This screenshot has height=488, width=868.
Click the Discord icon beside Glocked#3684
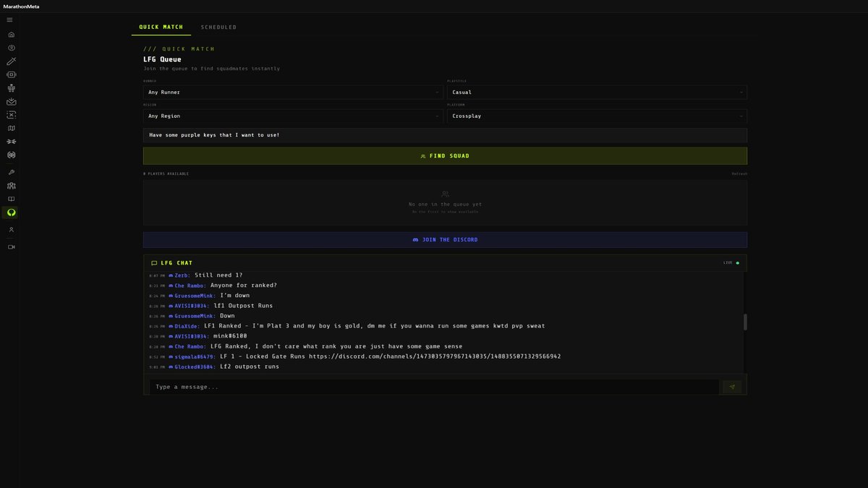(171, 367)
